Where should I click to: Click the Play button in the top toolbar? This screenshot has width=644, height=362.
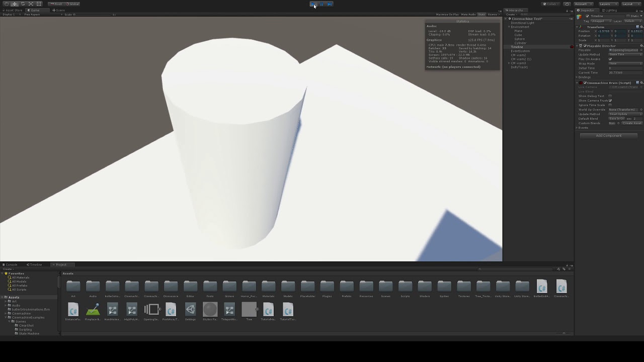[x=313, y=4]
